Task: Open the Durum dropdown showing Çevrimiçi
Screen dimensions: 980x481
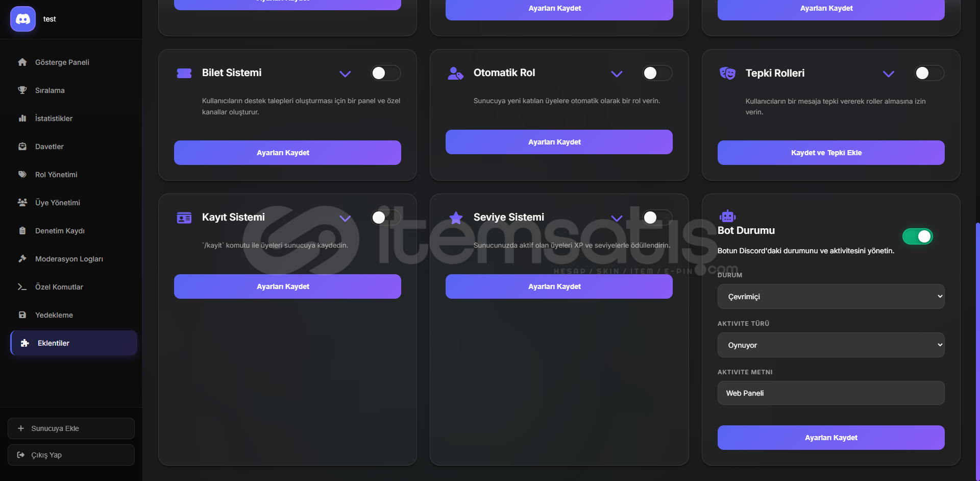Action: 831,297
